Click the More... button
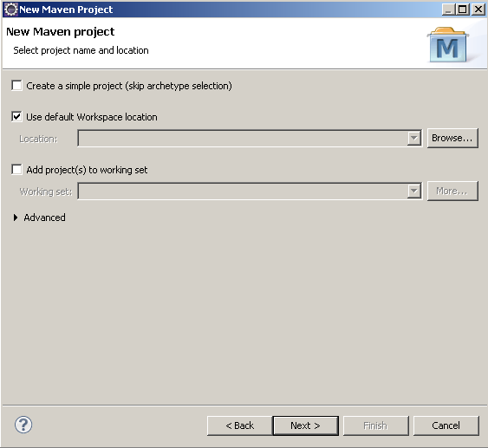Image resolution: width=488 pixels, height=448 pixels. tap(452, 191)
